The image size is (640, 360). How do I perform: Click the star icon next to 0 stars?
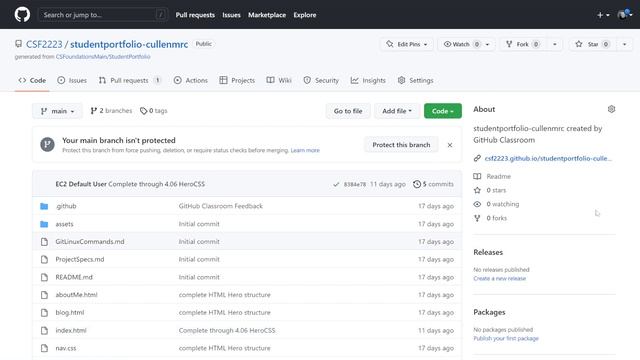pos(477,190)
